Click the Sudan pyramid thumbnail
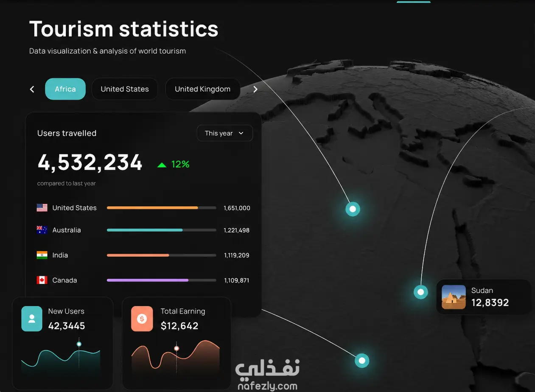 (x=454, y=297)
